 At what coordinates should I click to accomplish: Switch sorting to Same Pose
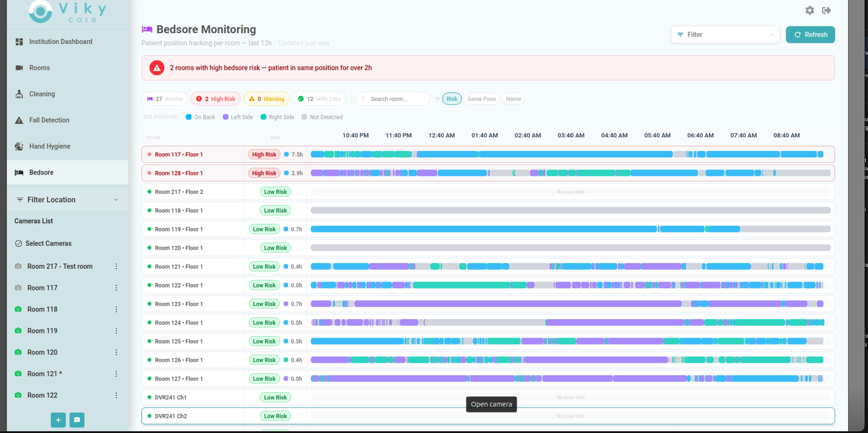point(481,99)
